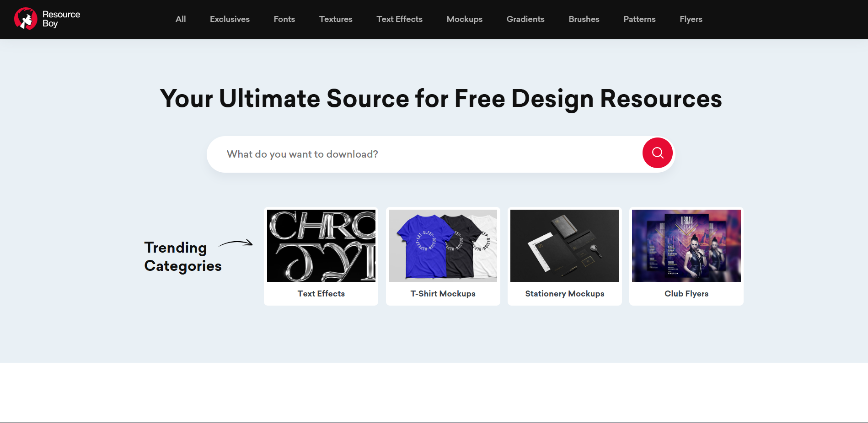This screenshot has width=868, height=423.
Task: Browse the Textures category
Action: pos(335,19)
